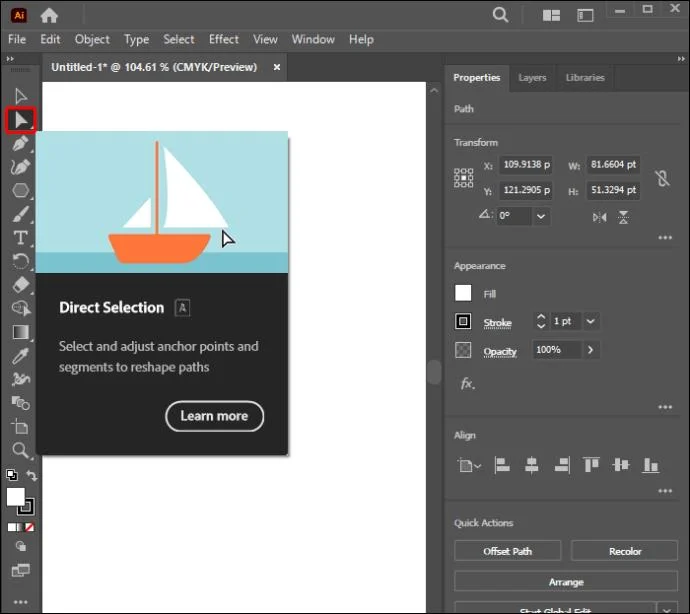The width and height of the screenshot is (690, 614).
Task: Select the Paintbrush tool
Action: (20, 214)
